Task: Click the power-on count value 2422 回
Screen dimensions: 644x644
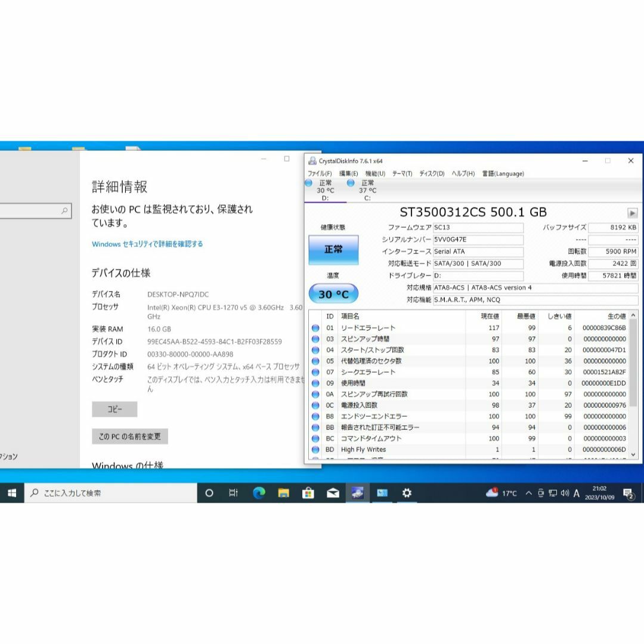Action: (x=613, y=264)
